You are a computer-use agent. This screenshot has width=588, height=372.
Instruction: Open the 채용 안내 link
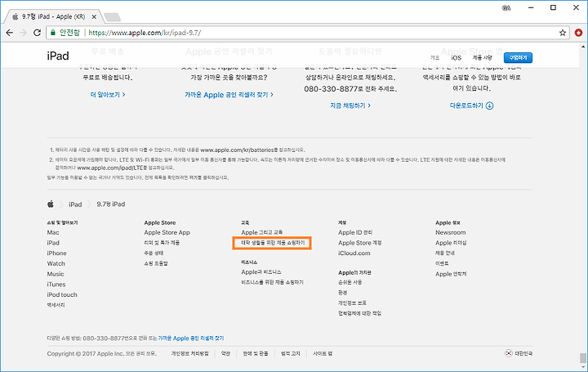pos(445,253)
